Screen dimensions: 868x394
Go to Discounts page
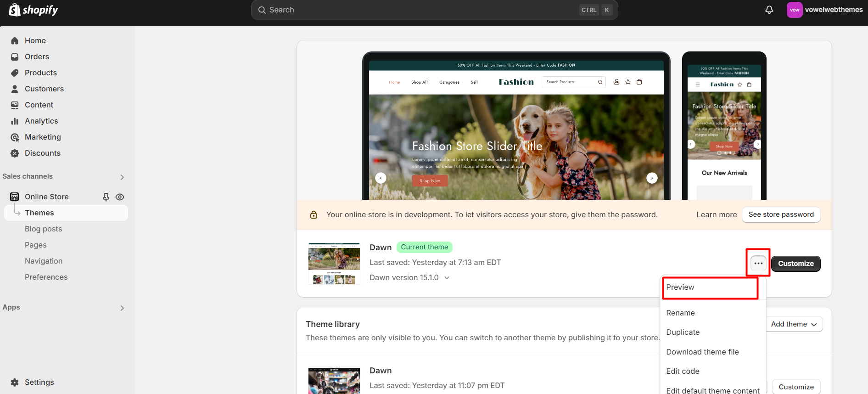43,153
